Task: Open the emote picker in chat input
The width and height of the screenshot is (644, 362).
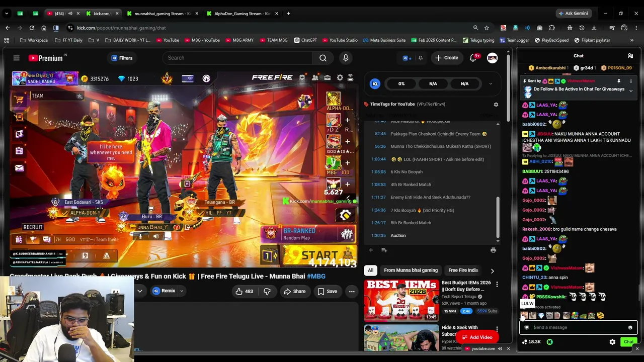Action: (x=630, y=327)
